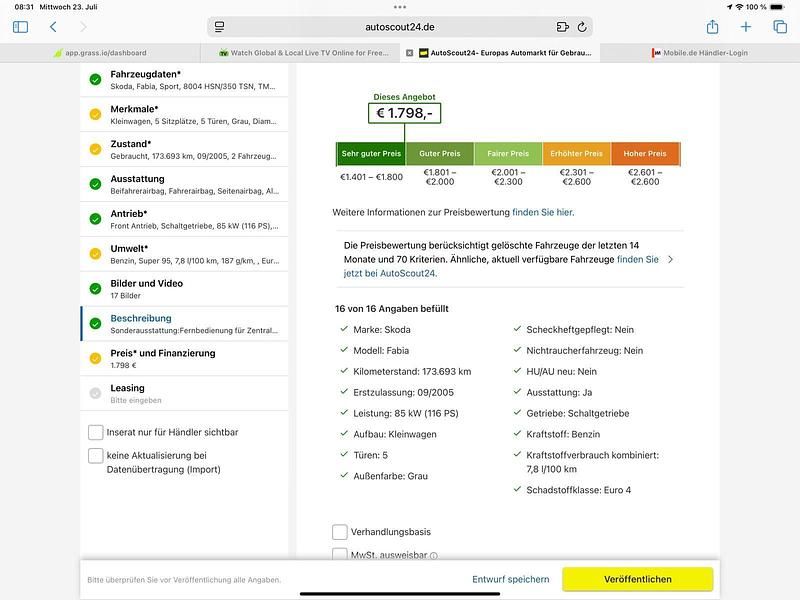
Task: Go back with the back arrow
Action: pyautogui.click(x=53, y=27)
